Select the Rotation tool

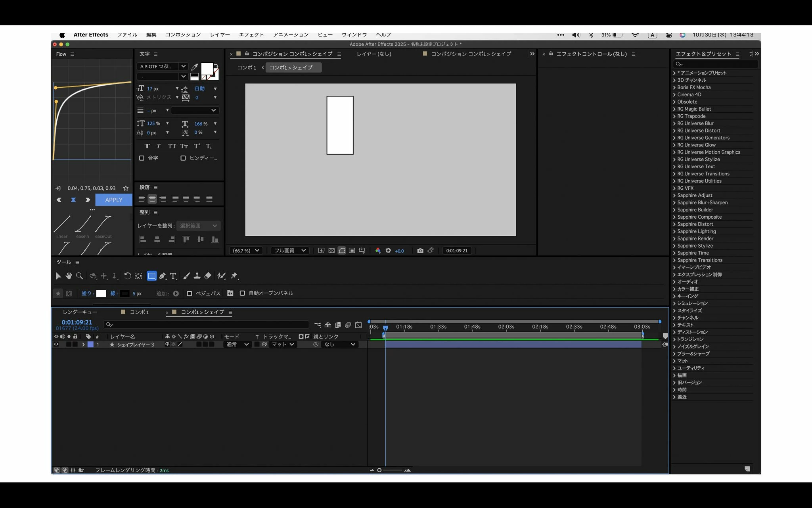click(x=127, y=276)
